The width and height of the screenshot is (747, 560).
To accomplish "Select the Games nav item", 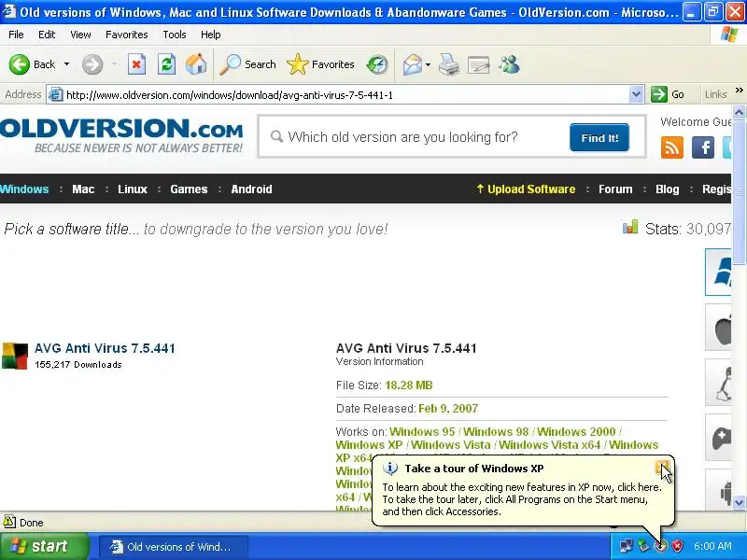I will click(189, 189).
